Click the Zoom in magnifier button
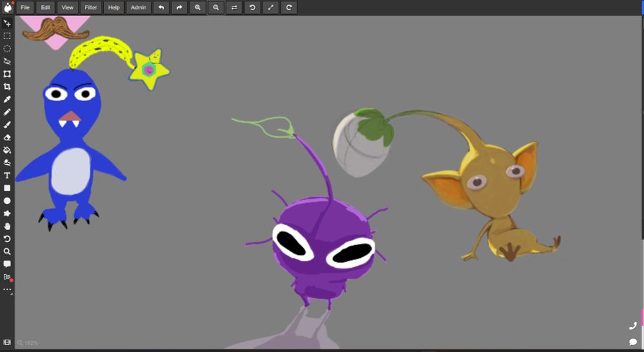Viewport: 644px width, 352px height. coord(198,7)
